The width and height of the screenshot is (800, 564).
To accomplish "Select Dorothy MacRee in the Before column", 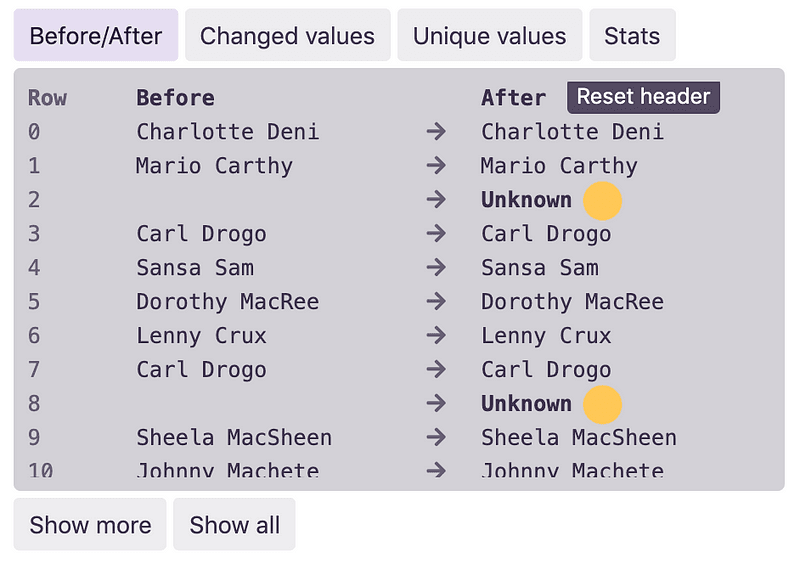I will [x=228, y=301].
